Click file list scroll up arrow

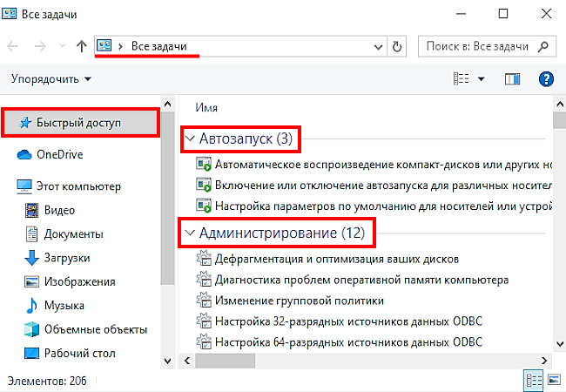point(560,105)
